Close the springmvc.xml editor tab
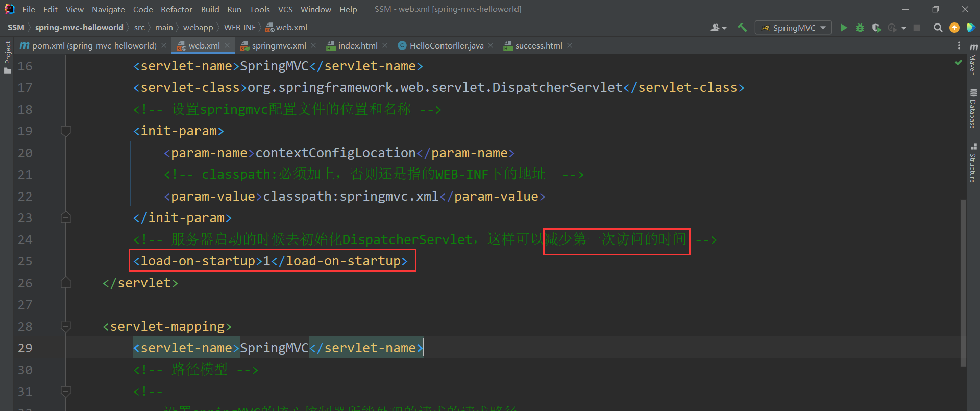Viewport: 980px width, 411px height. click(x=313, y=45)
